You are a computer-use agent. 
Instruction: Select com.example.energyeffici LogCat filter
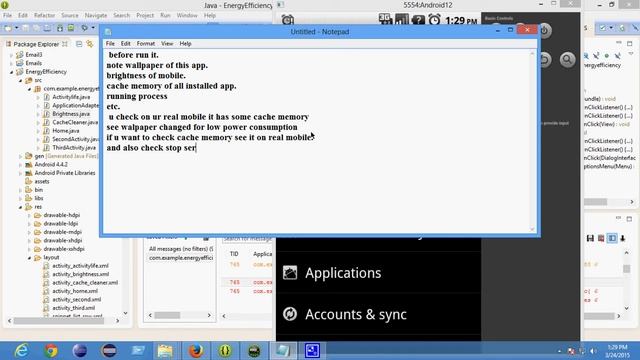[181, 258]
